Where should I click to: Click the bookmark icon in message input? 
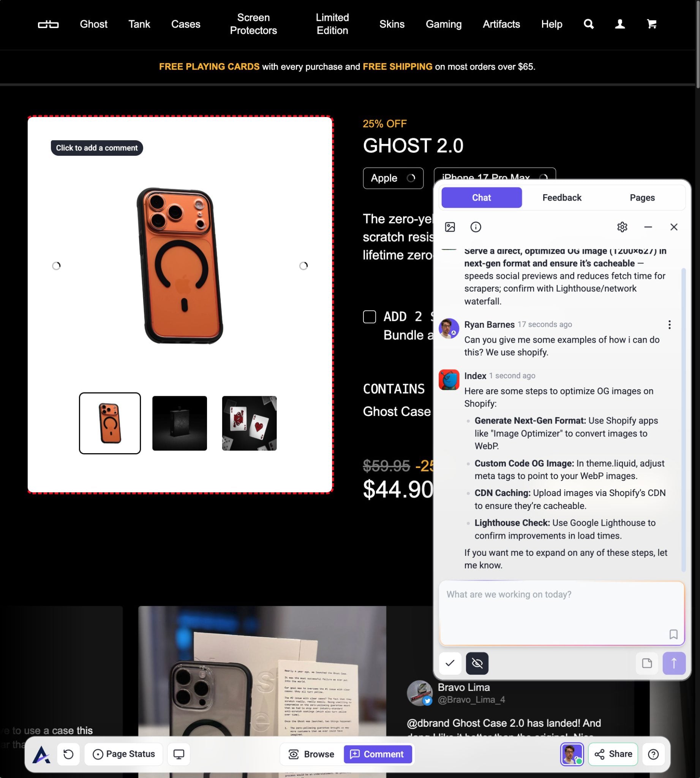673,634
